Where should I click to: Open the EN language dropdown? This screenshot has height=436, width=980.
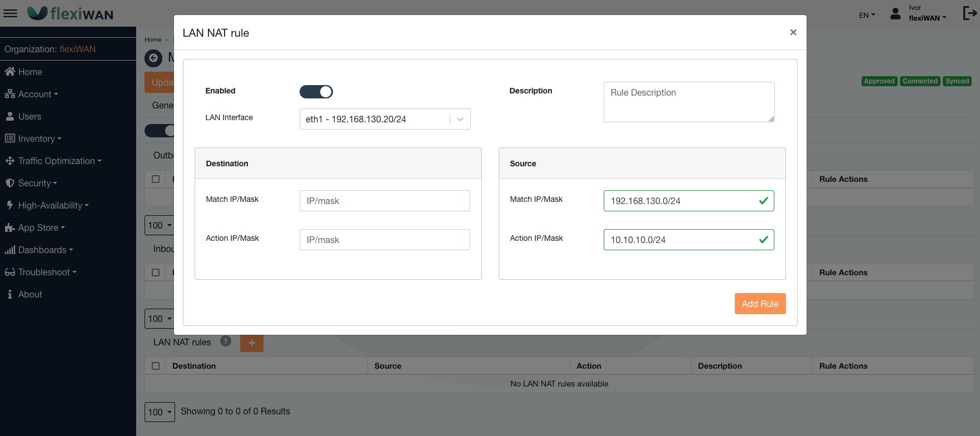(x=866, y=15)
